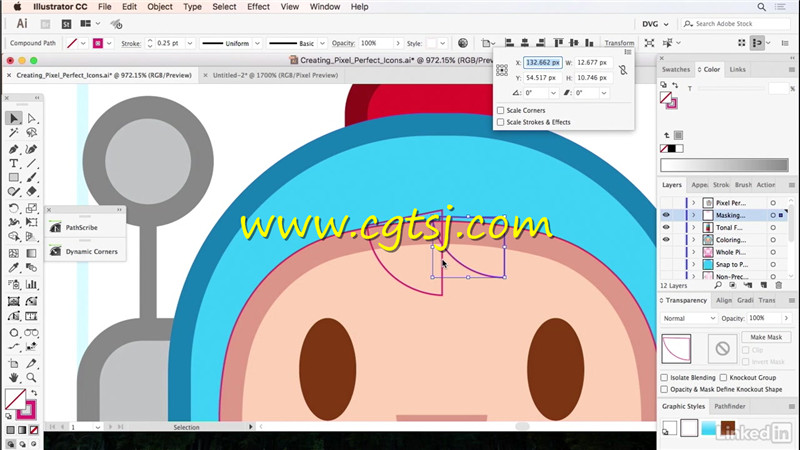Click the Opacity label in control bar
800x450 pixels.
click(x=343, y=43)
